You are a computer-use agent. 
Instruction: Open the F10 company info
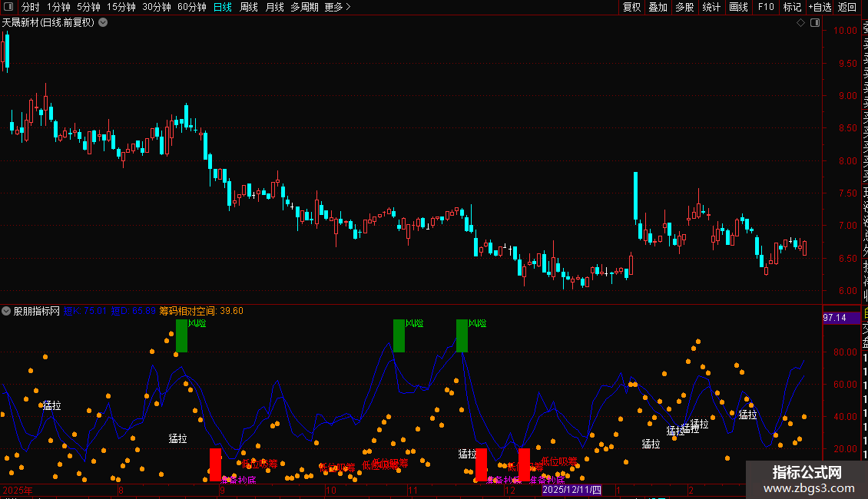tap(766, 7)
